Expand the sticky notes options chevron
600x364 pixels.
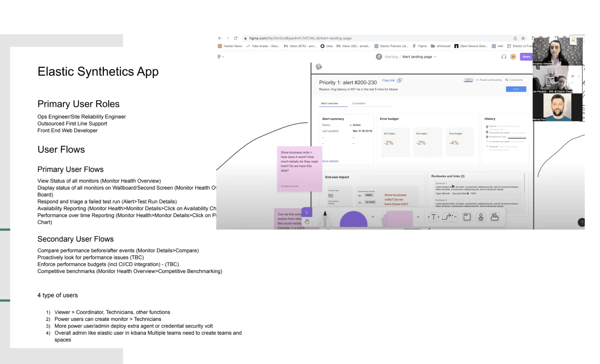pos(418,217)
